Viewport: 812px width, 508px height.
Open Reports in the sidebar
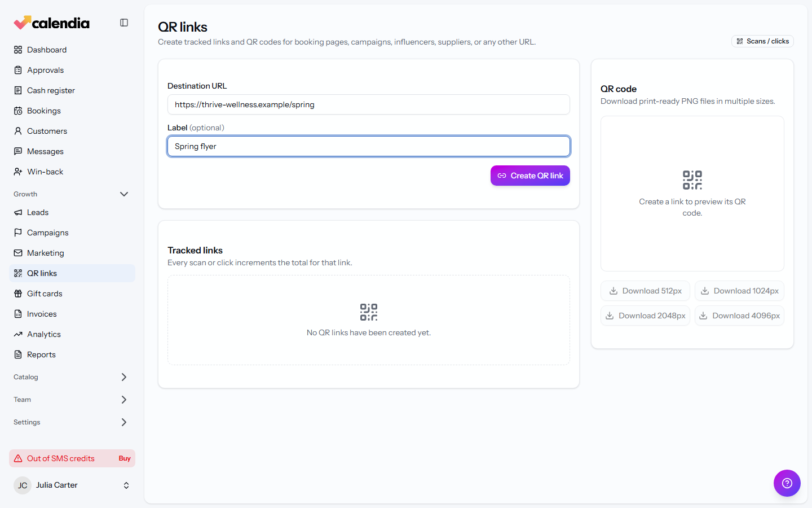click(72, 354)
